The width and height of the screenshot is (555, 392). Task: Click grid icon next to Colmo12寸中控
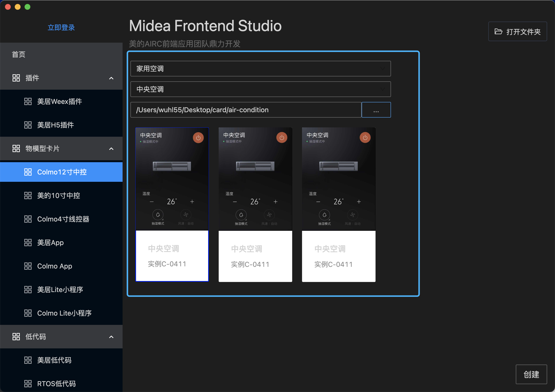pos(28,172)
